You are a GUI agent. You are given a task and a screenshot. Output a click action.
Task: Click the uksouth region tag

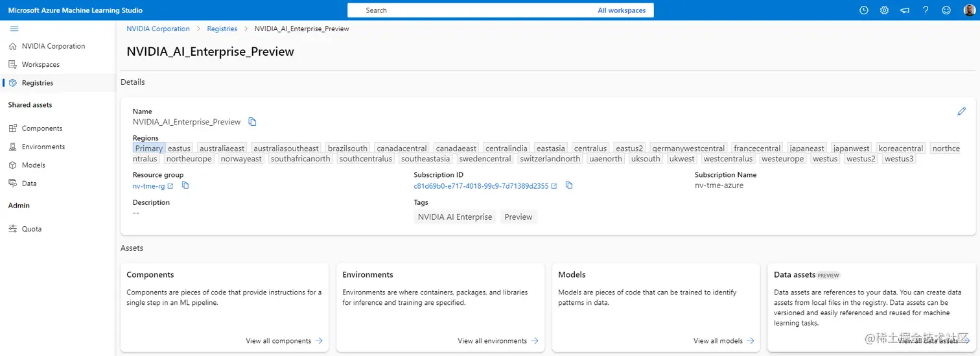(646, 158)
